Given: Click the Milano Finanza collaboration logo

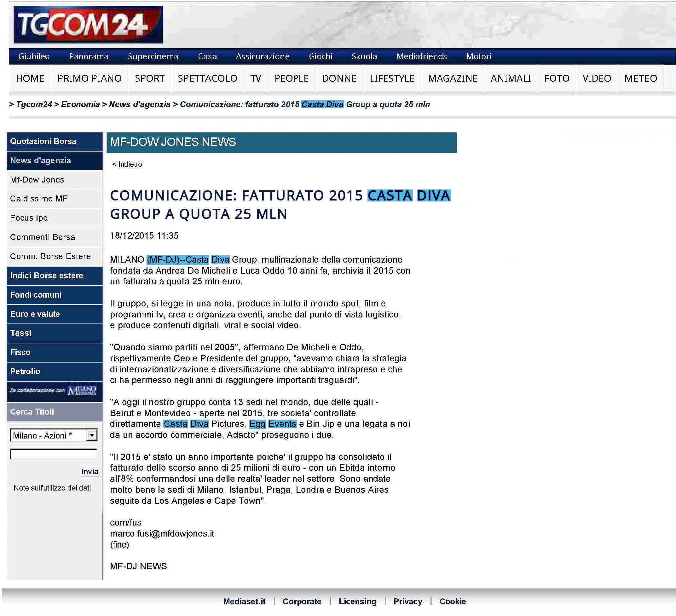Looking at the screenshot, I should (82, 391).
